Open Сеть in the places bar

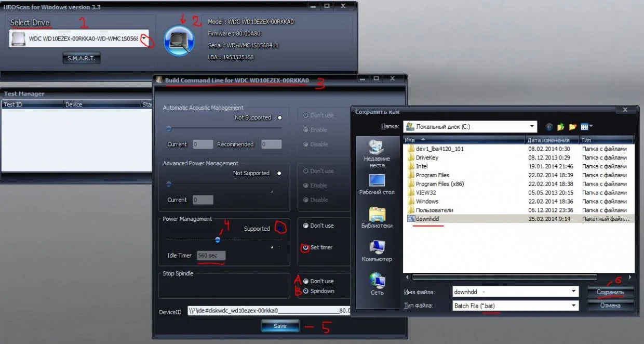coord(377,284)
